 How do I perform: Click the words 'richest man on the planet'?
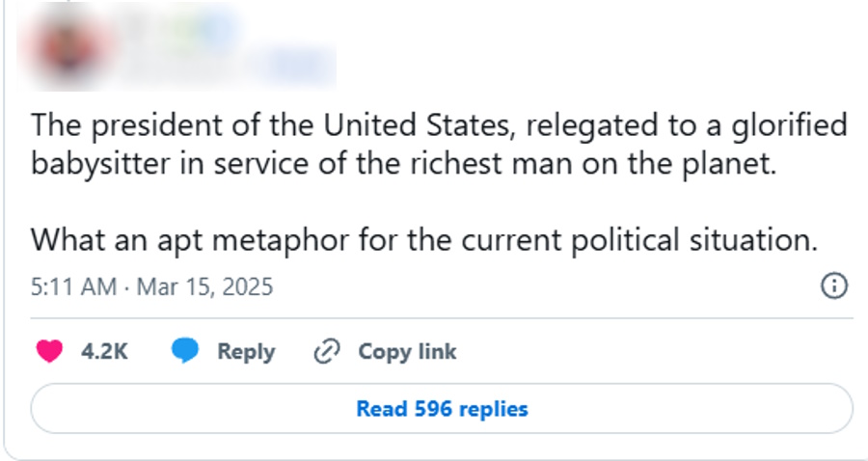[593, 163]
